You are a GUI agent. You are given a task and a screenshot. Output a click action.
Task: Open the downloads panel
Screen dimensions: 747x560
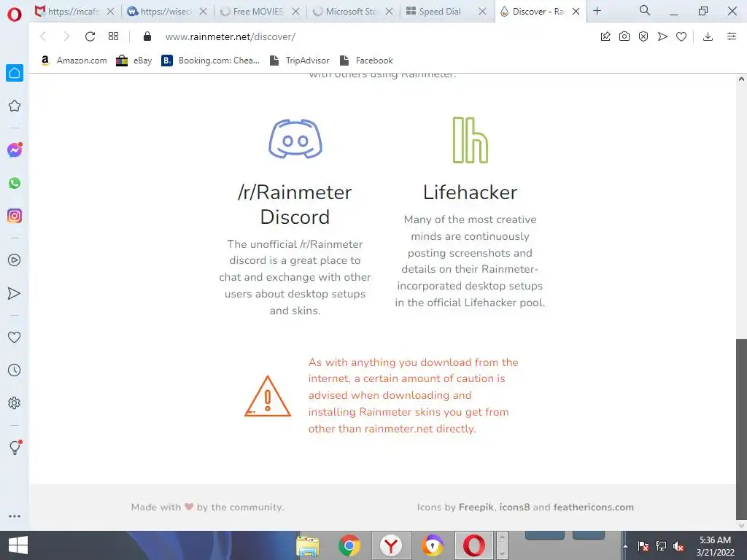click(x=708, y=36)
